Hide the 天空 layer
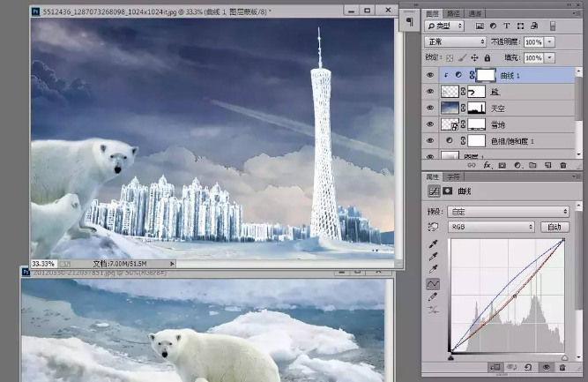 tap(430, 108)
